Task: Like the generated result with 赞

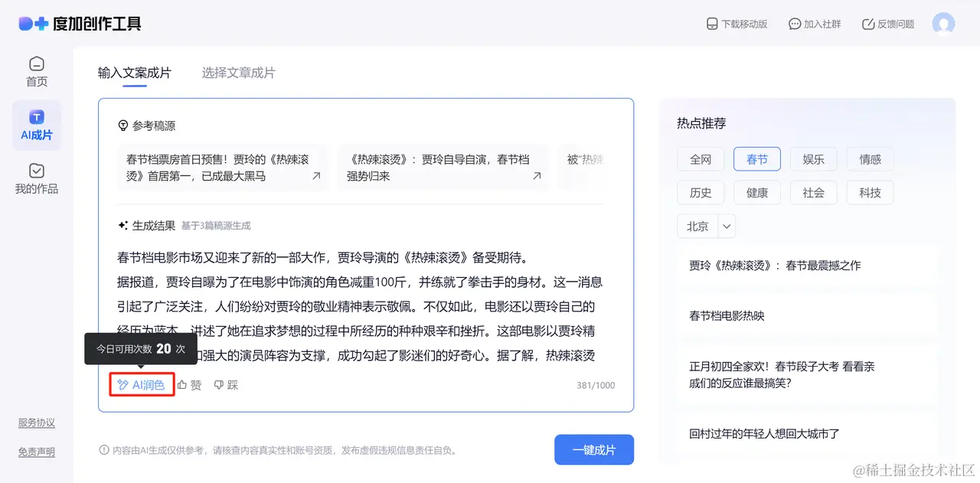Action: (x=189, y=385)
